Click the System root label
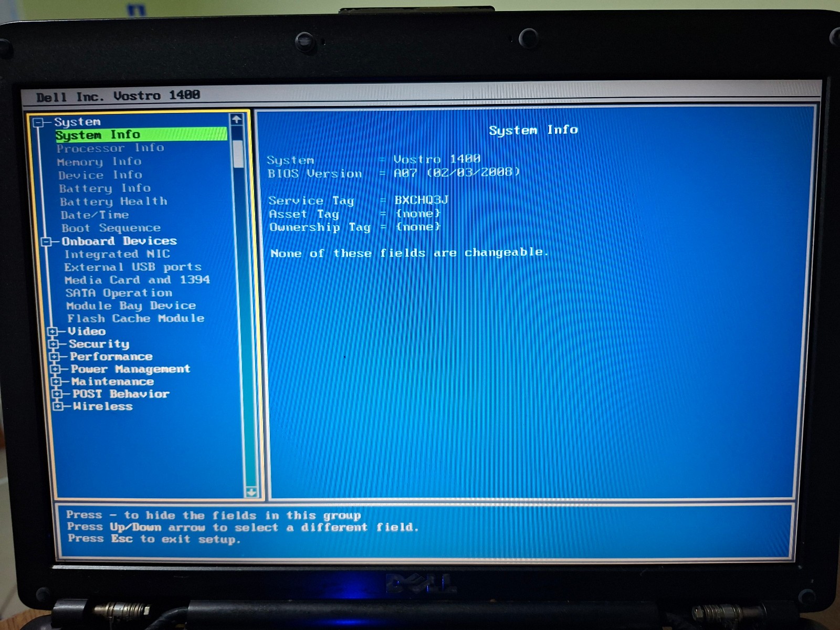The height and width of the screenshot is (630, 840). click(x=77, y=122)
